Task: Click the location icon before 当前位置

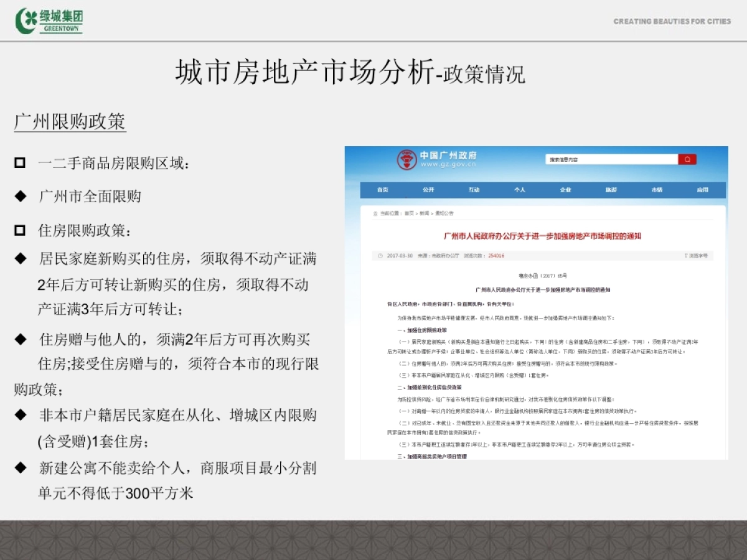Action: [x=375, y=213]
